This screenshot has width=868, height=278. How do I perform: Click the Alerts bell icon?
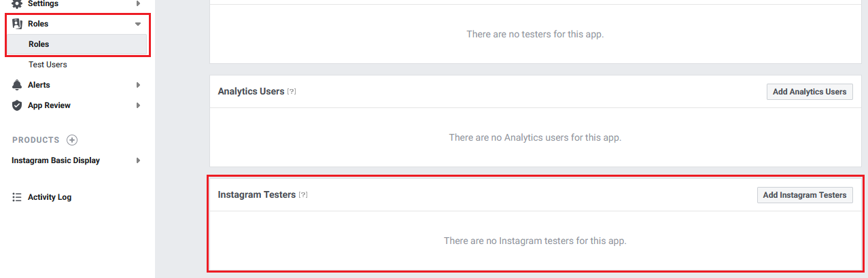pos(17,85)
